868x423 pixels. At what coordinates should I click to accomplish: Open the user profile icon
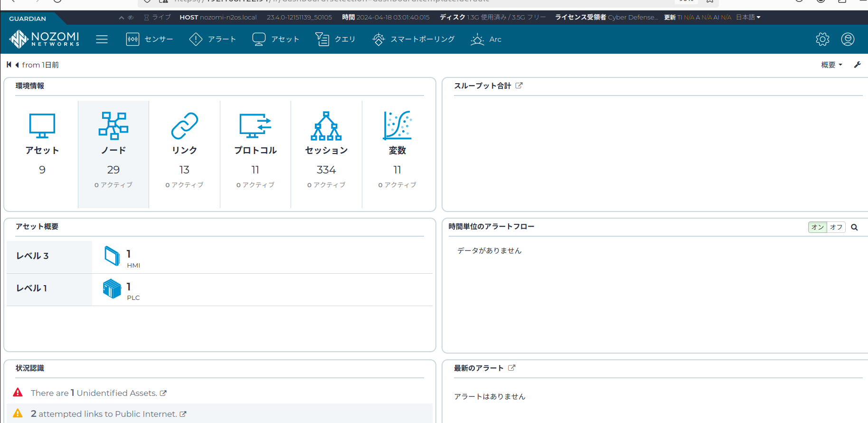click(x=848, y=39)
